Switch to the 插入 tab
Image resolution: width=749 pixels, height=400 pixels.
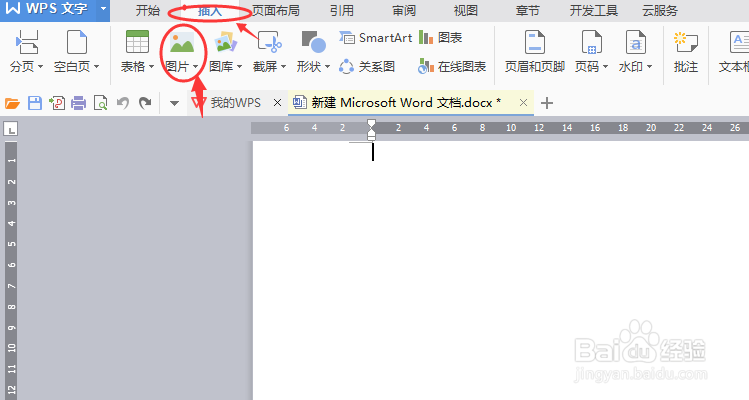[210, 11]
